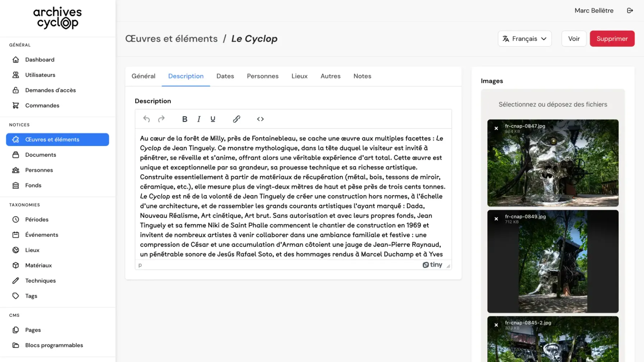644x362 pixels.
Task: Click the logout icon beside Marc Bellêtre
Action: 630,10
